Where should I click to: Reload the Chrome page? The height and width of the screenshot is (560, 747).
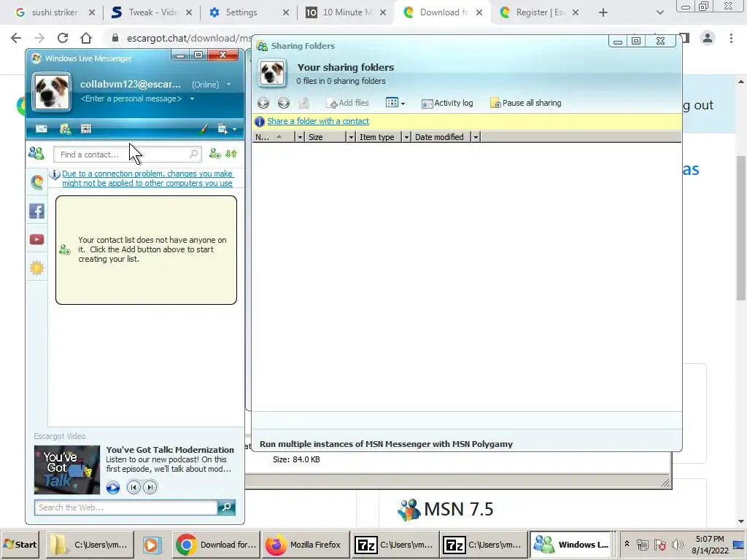click(x=63, y=38)
